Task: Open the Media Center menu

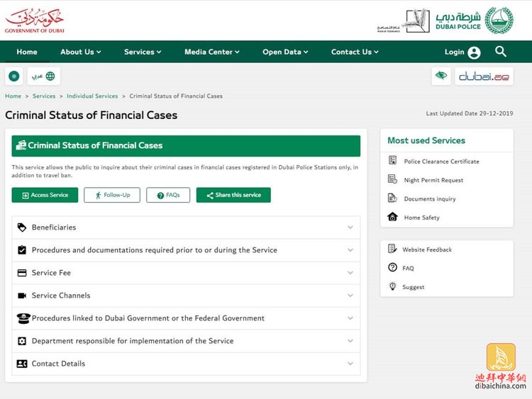Action: point(211,52)
